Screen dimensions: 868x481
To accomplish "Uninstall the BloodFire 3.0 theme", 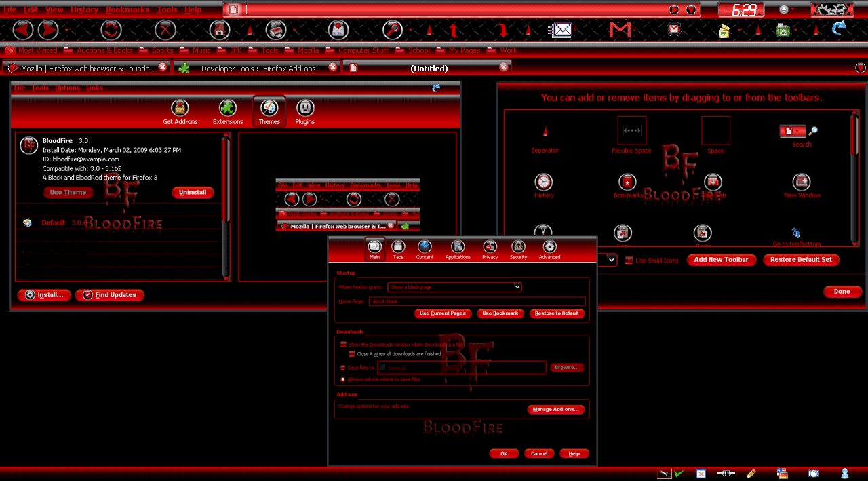I will (193, 192).
